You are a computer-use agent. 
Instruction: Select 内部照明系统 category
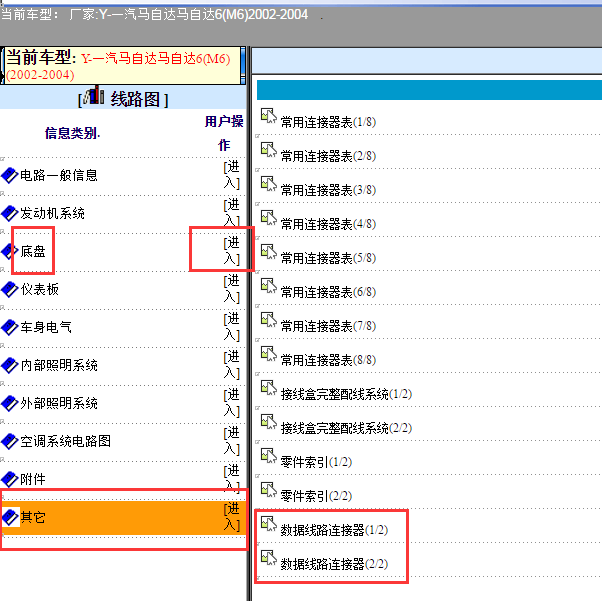[59, 366]
